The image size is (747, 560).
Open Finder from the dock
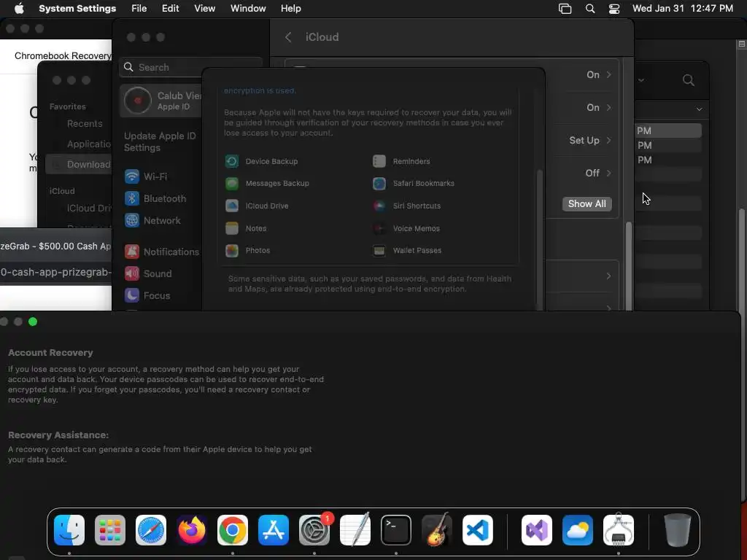(x=69, y=530)
